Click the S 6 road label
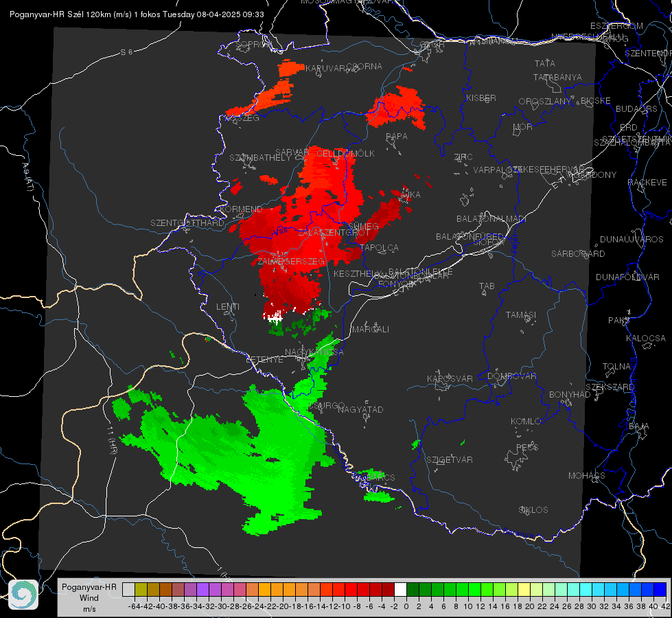 (x=126, y=52)
